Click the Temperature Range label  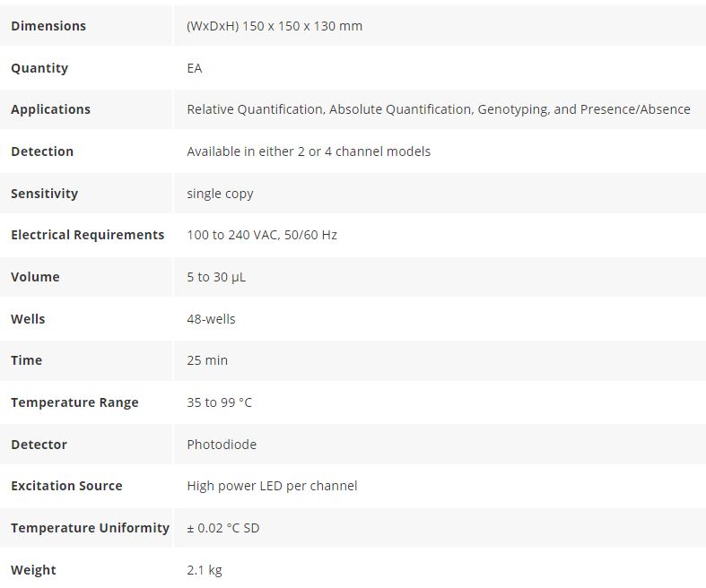pyautogui.click(x=74, y=402)
